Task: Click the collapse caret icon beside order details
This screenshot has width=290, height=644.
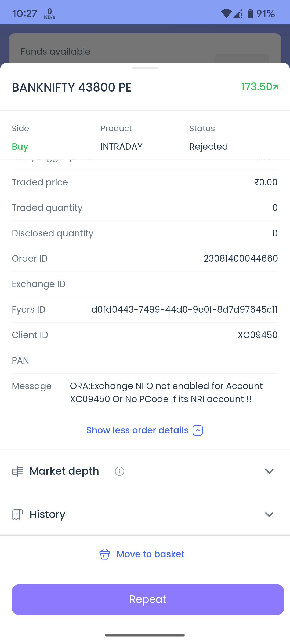Action: point(198,430)
